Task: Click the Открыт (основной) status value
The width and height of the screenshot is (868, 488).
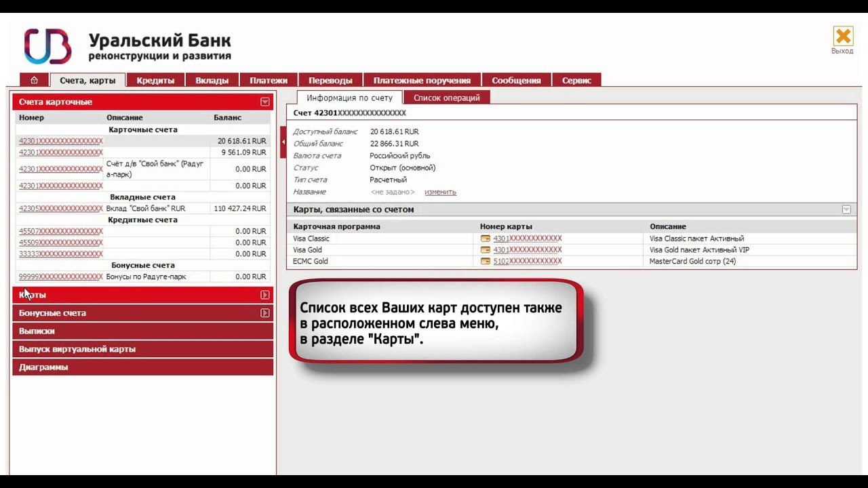Action: [x=403, y=168]
